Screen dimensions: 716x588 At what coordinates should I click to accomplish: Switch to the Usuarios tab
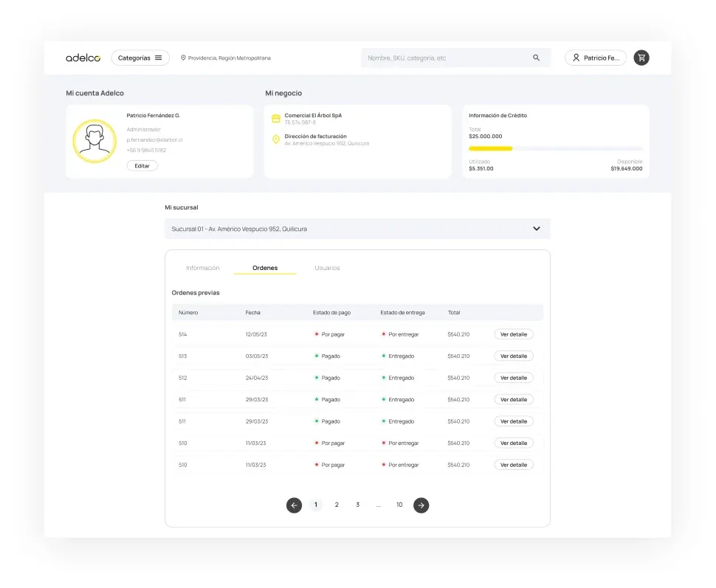click(327, 268)
